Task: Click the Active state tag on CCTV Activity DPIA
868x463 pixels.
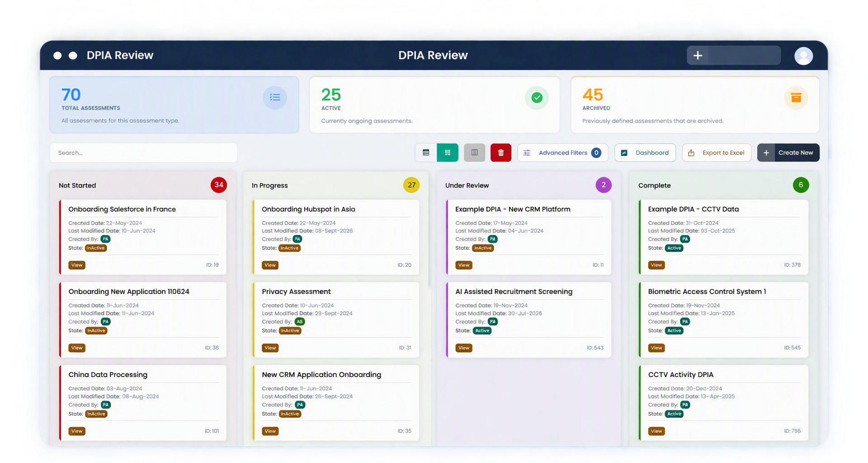Action: point(674,414)
